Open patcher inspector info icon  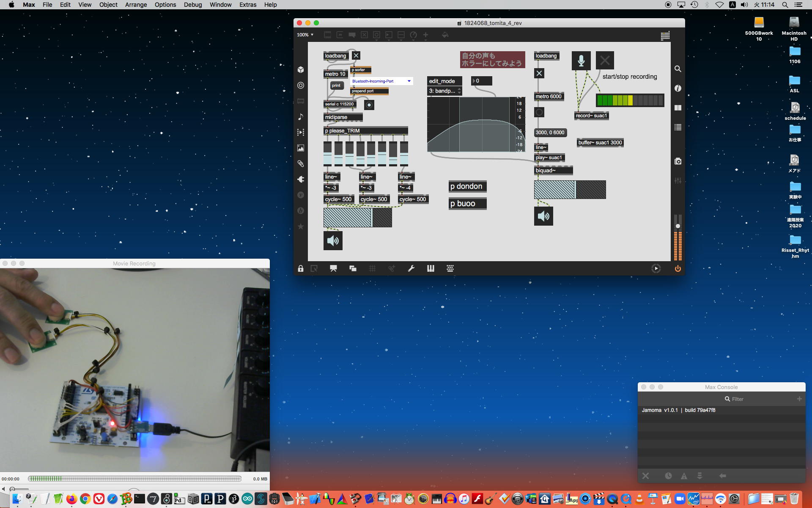678,88
